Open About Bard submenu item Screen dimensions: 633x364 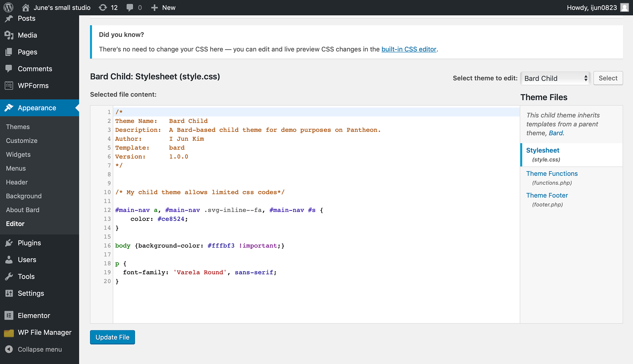pos(22,210)
